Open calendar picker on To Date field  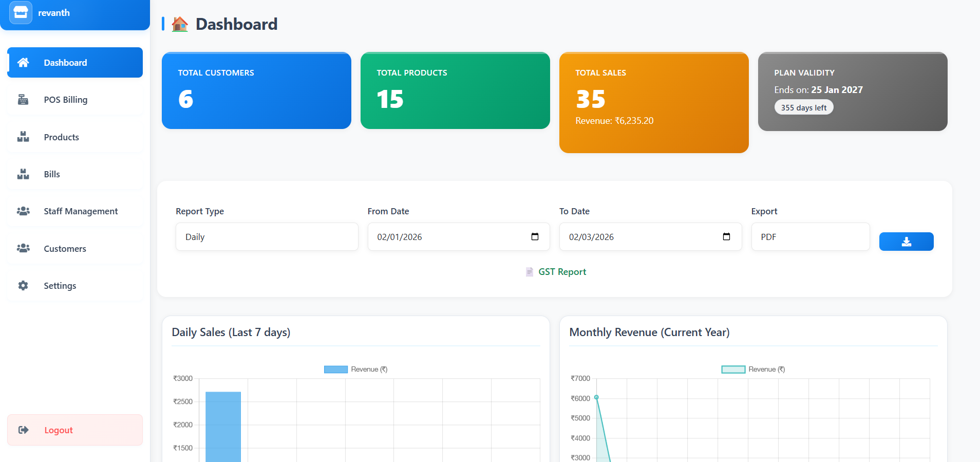726,237
